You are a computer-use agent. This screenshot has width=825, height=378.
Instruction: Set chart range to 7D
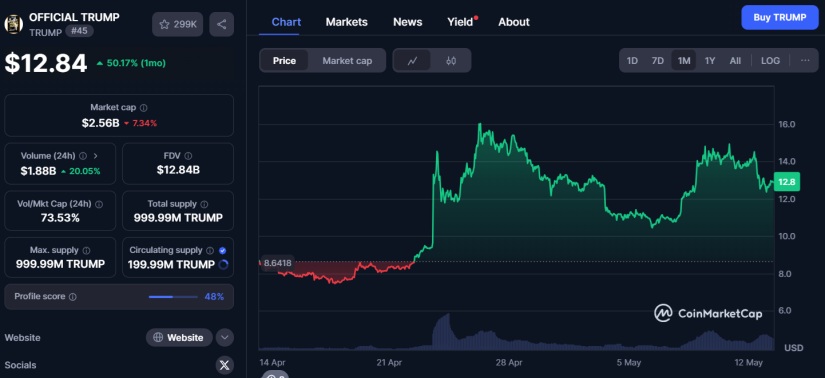coord(658,61)
